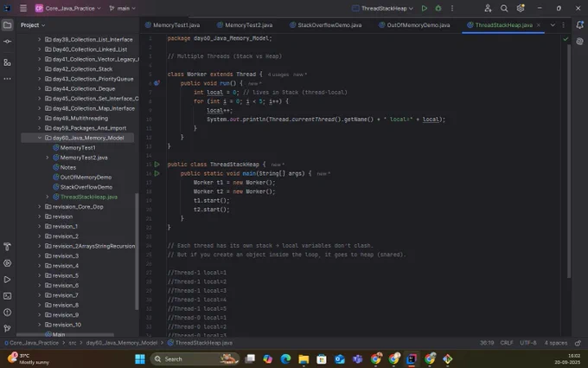This screenshot has width=588, height=368.
Task: Click UTF-8 encoding in status bar
Action: [528, 343]
